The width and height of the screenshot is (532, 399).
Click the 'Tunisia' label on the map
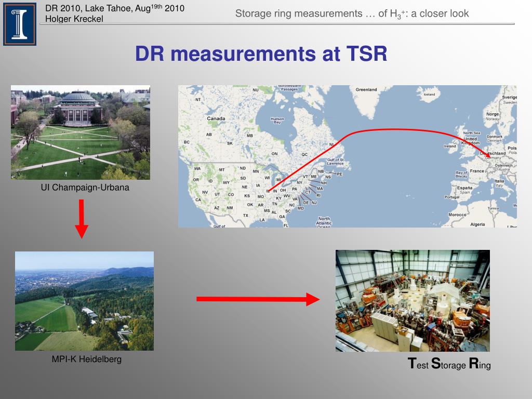click(x=494, y=208)
